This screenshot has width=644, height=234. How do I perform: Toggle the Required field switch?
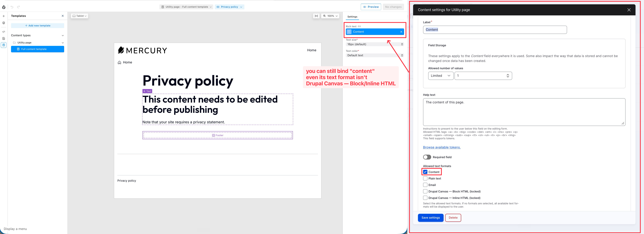click(x=427, y=157)
